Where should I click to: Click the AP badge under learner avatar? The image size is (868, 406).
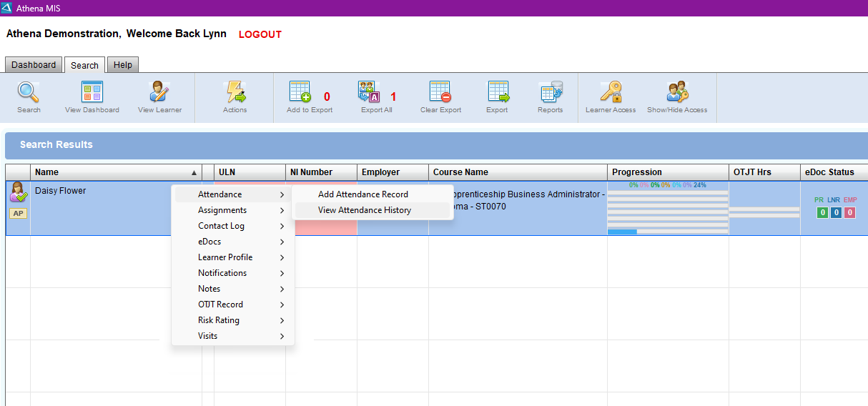(x=18, y=214)
